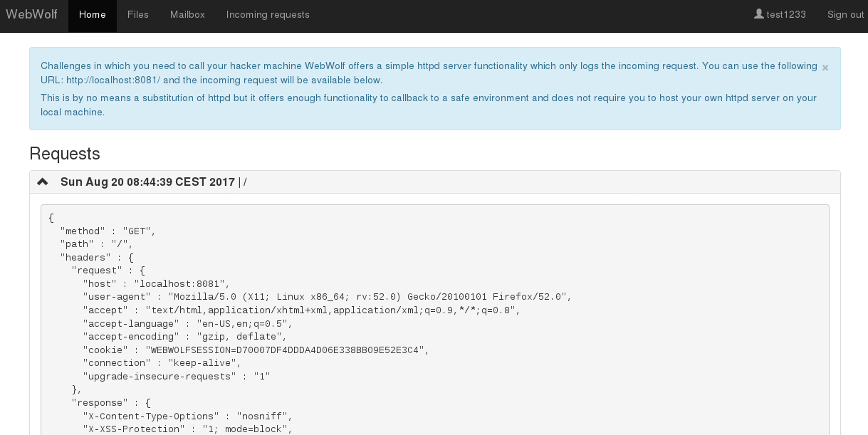
Task: Click the accept-encoding gzip, deflate line
Action: [x=184, y=337]
